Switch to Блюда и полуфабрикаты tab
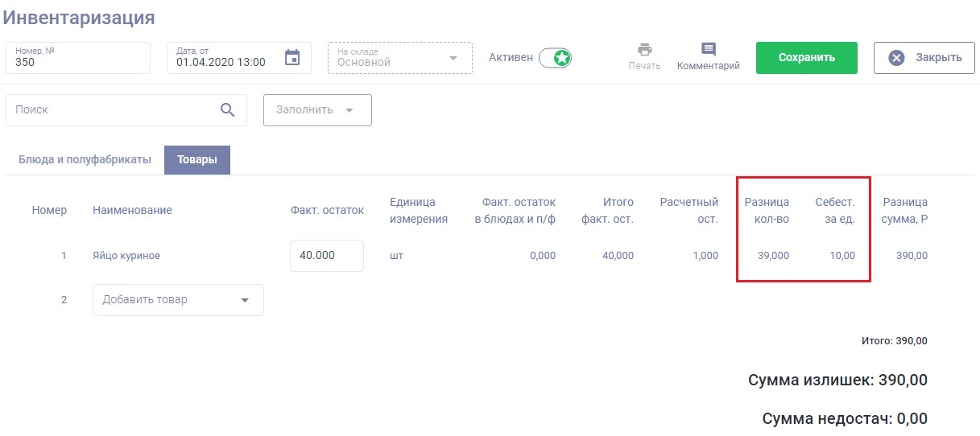This screenshot has height=436, width=980. [x=85, y=159]
